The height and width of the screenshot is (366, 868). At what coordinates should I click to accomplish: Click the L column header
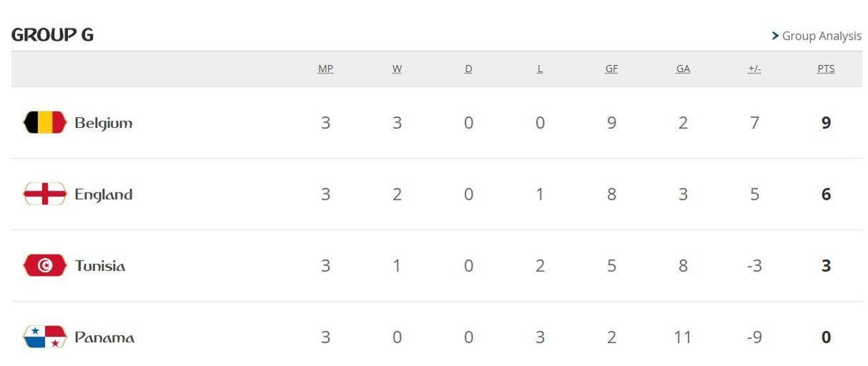click(x=540, y=69)
